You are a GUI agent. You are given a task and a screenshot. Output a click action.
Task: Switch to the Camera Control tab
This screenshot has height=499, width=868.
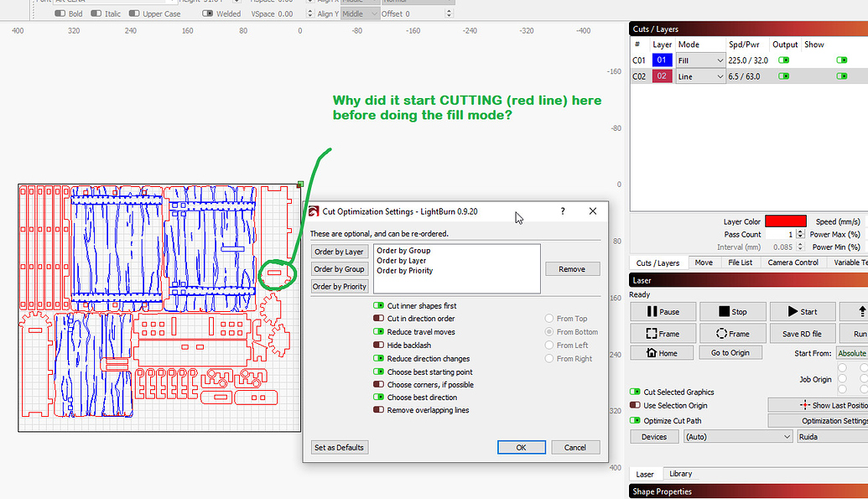[792, 262]
